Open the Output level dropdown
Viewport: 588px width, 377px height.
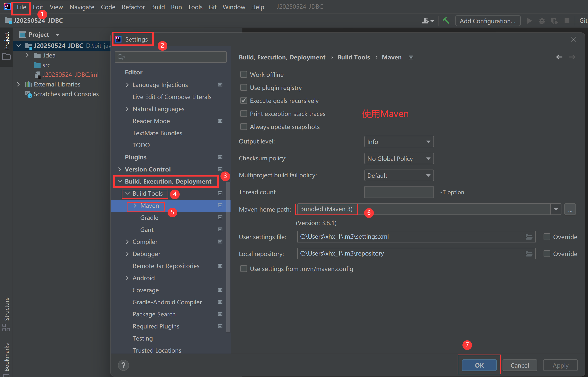[x=399, y=142]
